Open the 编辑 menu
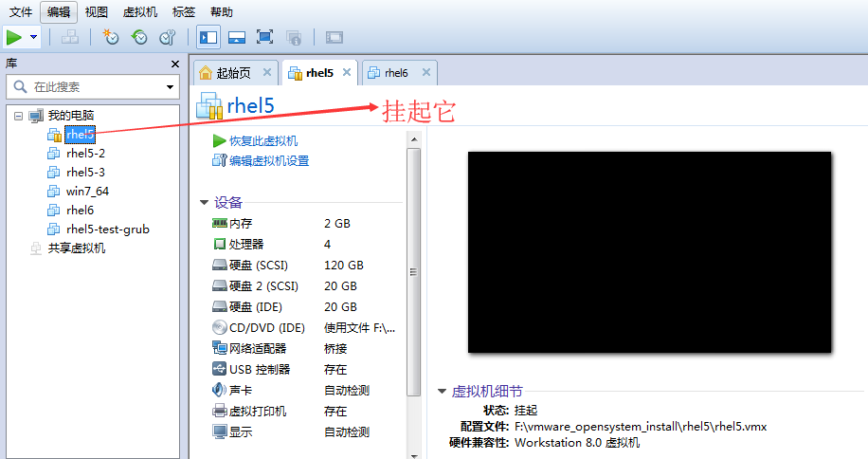The height and width of the screenshot is (459, 868). (59, 11)
